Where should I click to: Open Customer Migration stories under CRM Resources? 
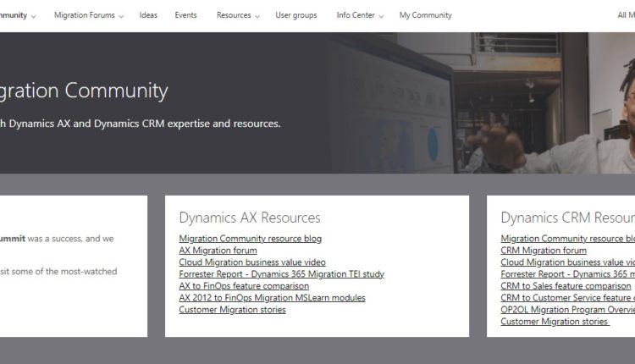click(x=555, y=322)
